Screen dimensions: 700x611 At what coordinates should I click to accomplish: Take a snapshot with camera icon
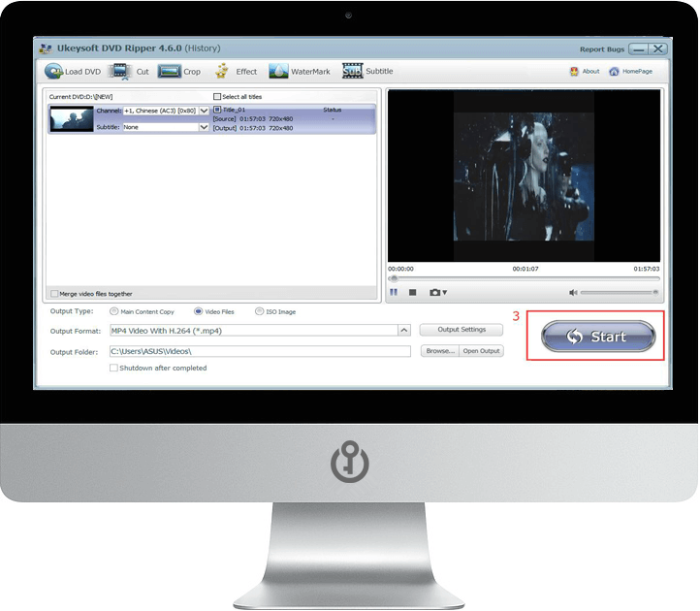tap(434, 292)
